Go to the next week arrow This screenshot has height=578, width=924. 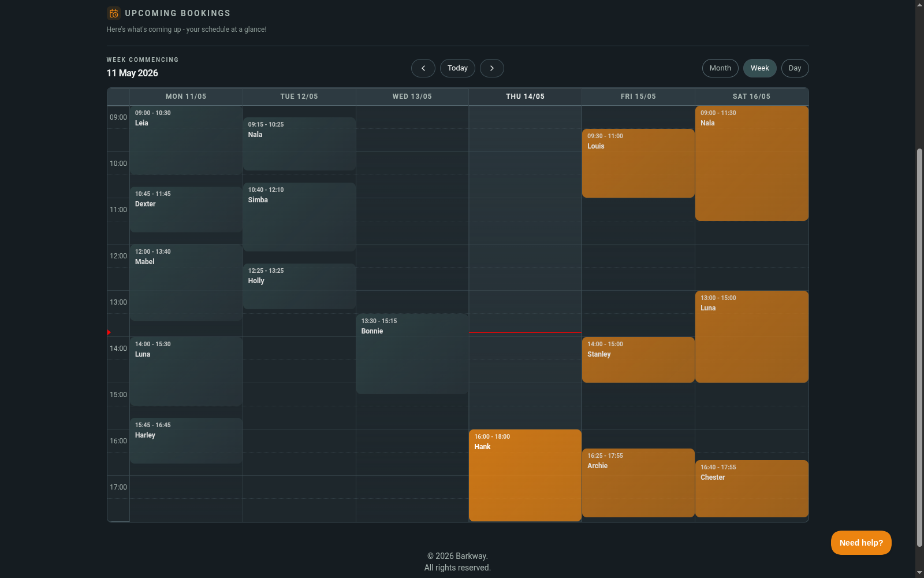(x=492, y=68)
